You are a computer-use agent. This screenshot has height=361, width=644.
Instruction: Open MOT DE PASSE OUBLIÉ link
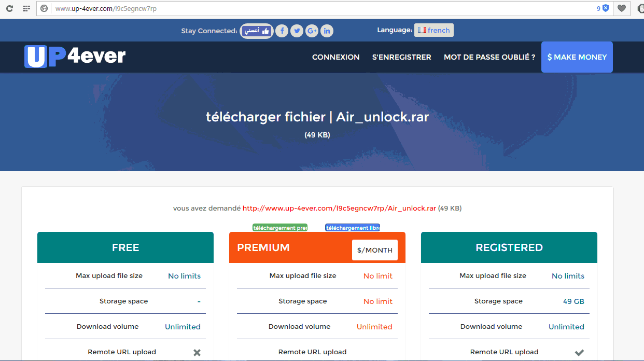pyautogui.click(x=489, y=57)
